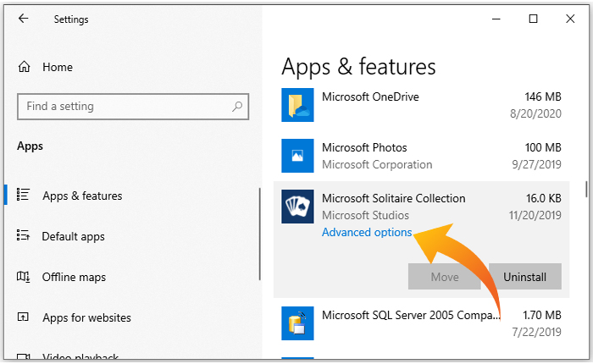Click the SQL Server 2005 Compact icon
593x364 pixels.
pos(297,323)
